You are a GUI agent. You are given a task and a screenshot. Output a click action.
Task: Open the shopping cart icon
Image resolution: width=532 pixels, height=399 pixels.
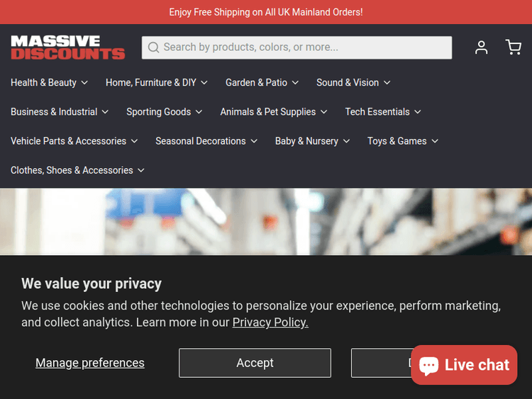coord(514,47)
